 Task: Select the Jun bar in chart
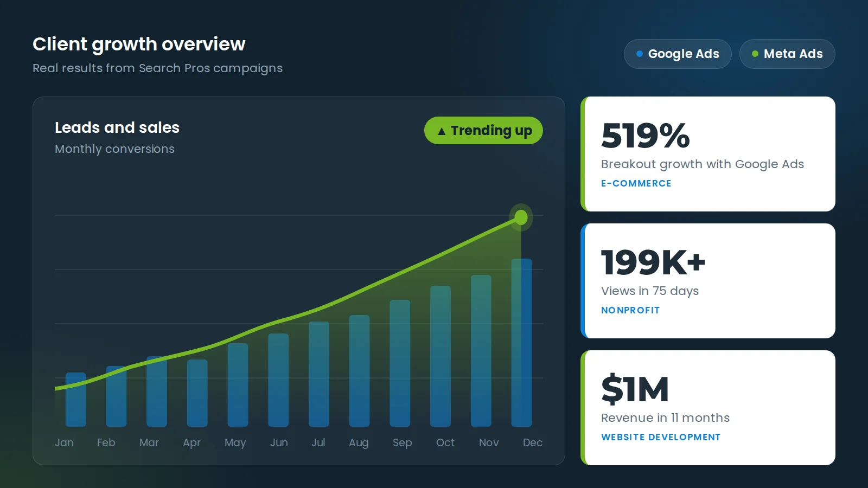click(278, 380)
